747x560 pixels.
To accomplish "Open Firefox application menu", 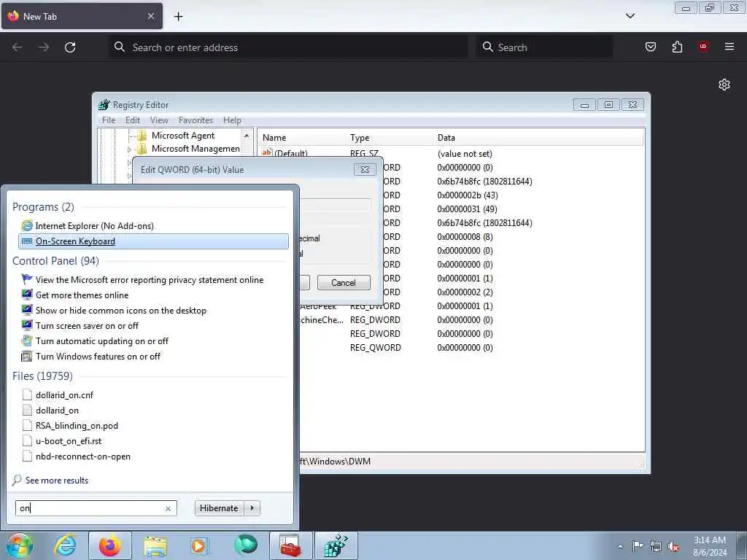I will click(729, 47).
